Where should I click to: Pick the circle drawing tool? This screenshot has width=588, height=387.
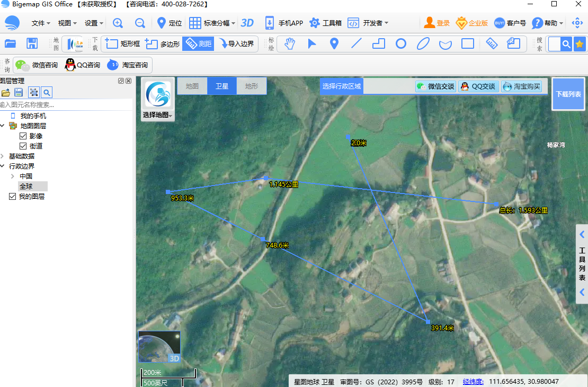[x=400, y=44]
